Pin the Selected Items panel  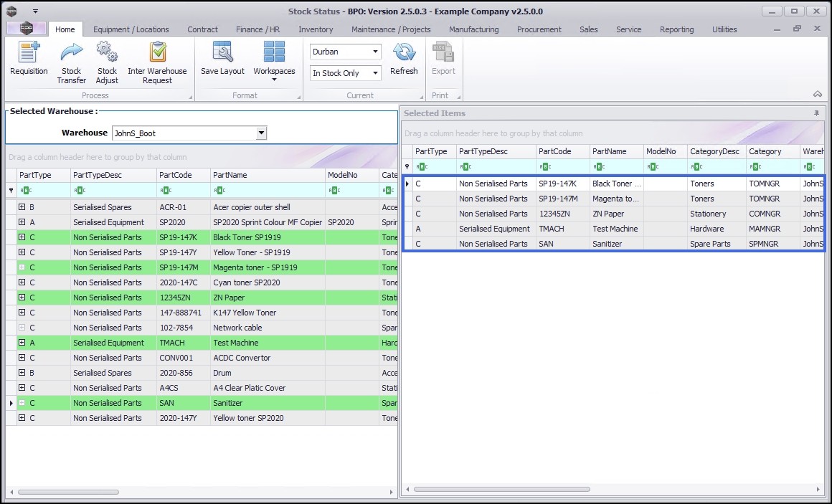816,113
